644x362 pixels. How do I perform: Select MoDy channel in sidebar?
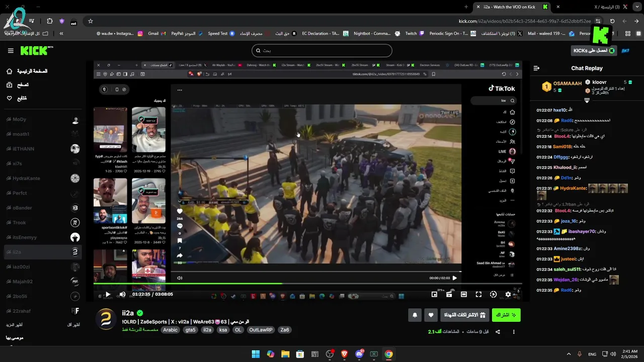(x=43, y=120)
